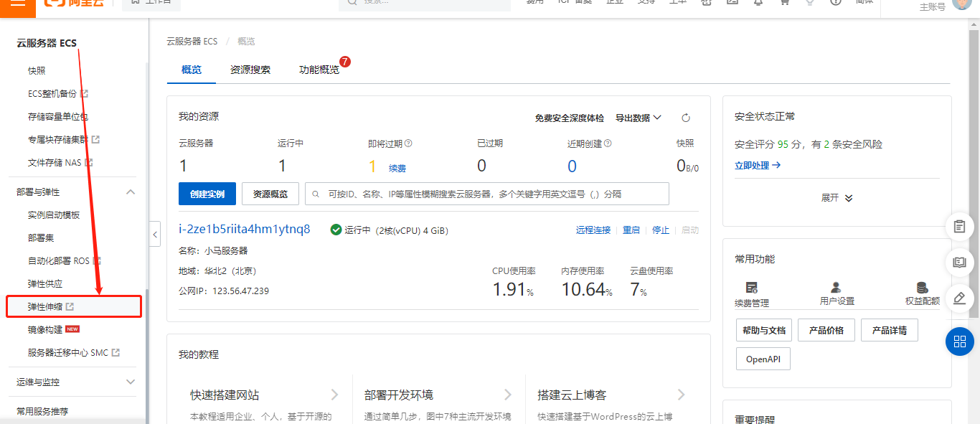Click the OpenAPI button
Viewport: 980px width, 424px height.
tap(763, 359)
